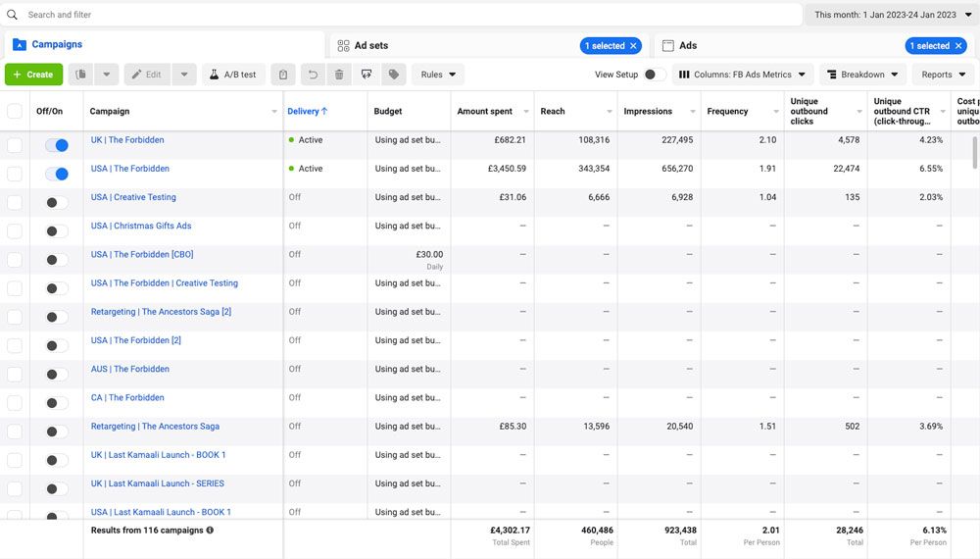Click the info icon beside results count
Viewport: 980px width, 559px height.
pyautogui.click(x=210, y=530)
